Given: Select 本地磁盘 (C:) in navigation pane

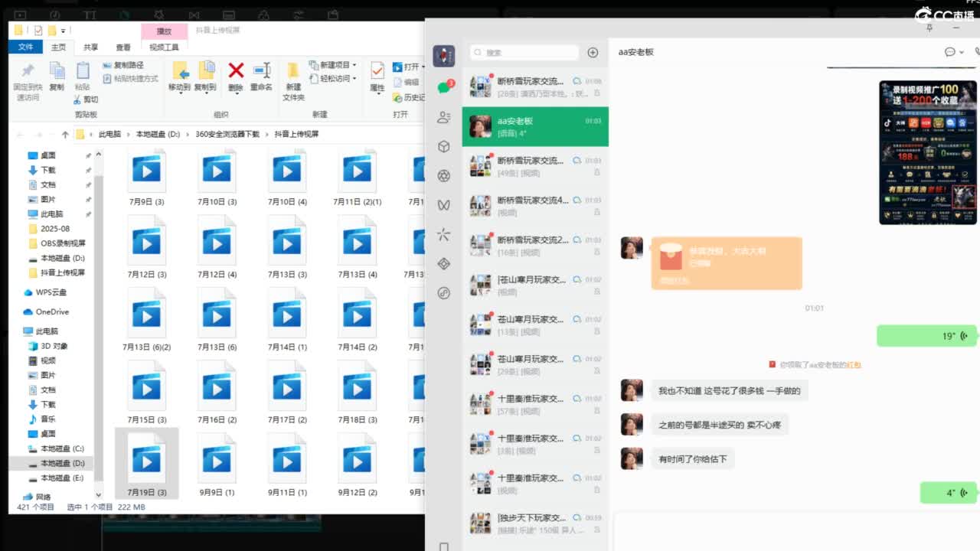Looking at the screenshot, I should [56, 448].
